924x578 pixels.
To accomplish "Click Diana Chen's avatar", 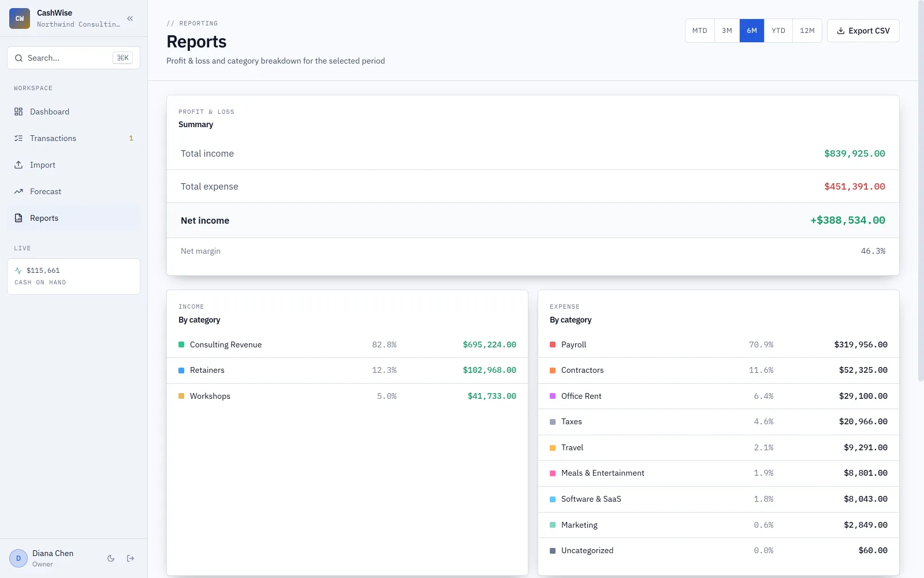I will pyautogui.click(x=18, y=558).
